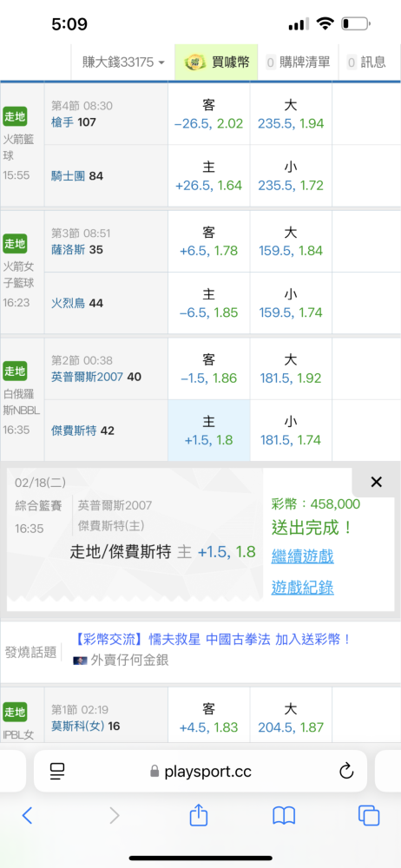Tap Safari back arrow
This screenshot has height=868, width=401.
tap(27, 815)
